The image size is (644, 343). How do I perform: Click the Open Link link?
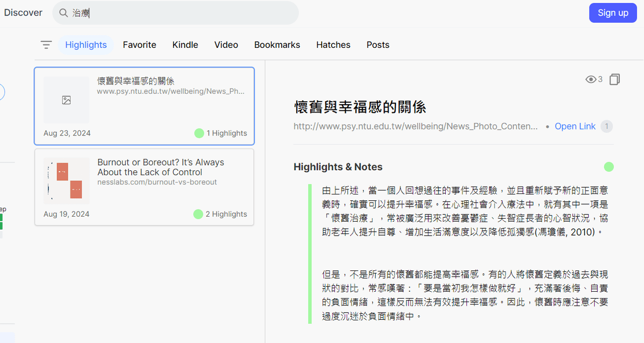(x=575, y=126)
